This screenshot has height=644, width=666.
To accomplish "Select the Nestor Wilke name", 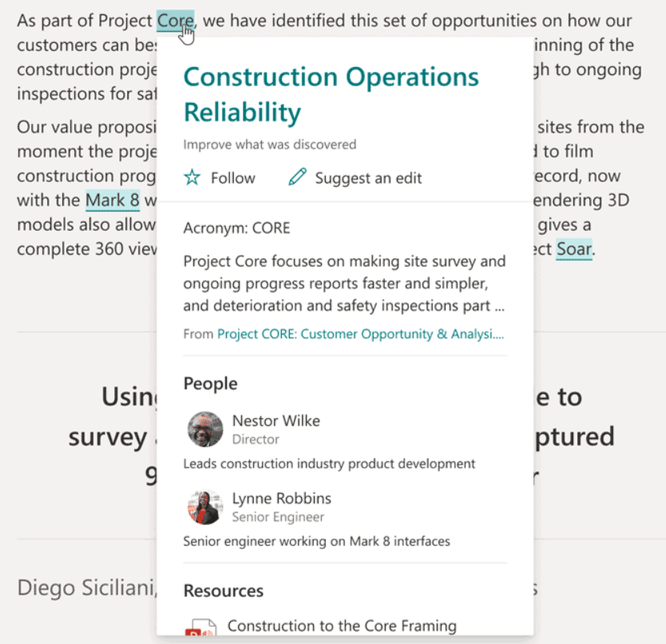I will pyautogui.click(x=276, y=421).
